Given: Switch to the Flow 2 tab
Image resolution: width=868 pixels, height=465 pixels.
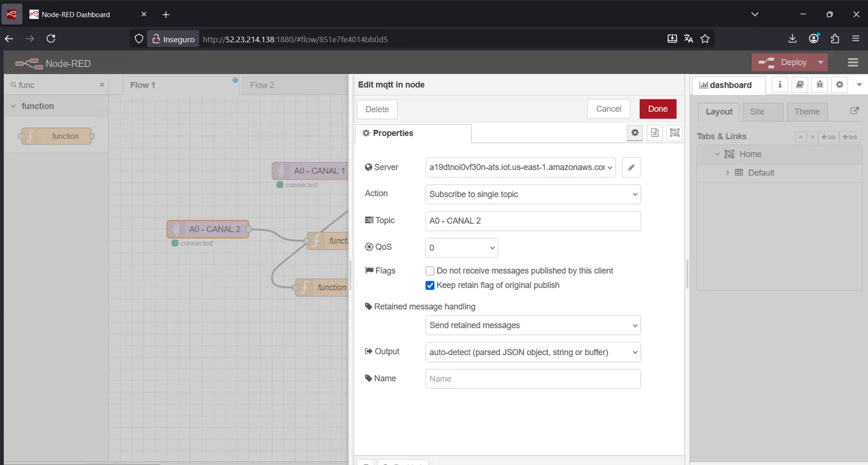Looking at the screenshot, I should point(262,85).
